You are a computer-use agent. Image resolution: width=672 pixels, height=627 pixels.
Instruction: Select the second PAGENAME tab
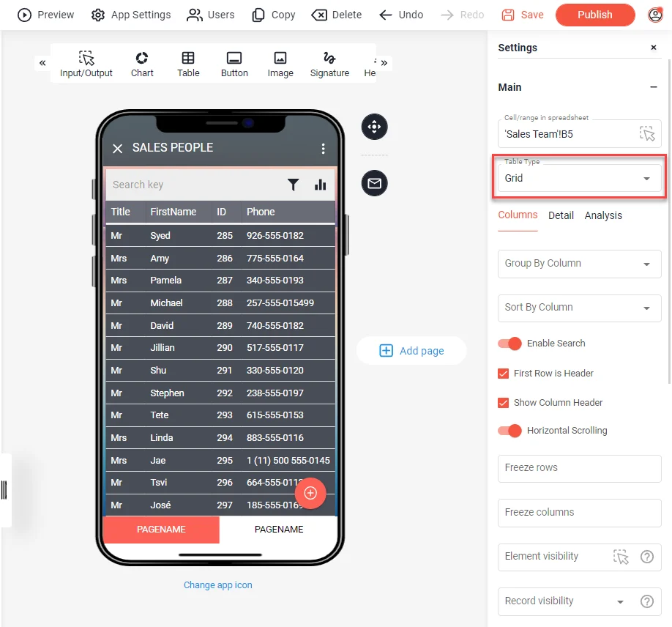279,530
